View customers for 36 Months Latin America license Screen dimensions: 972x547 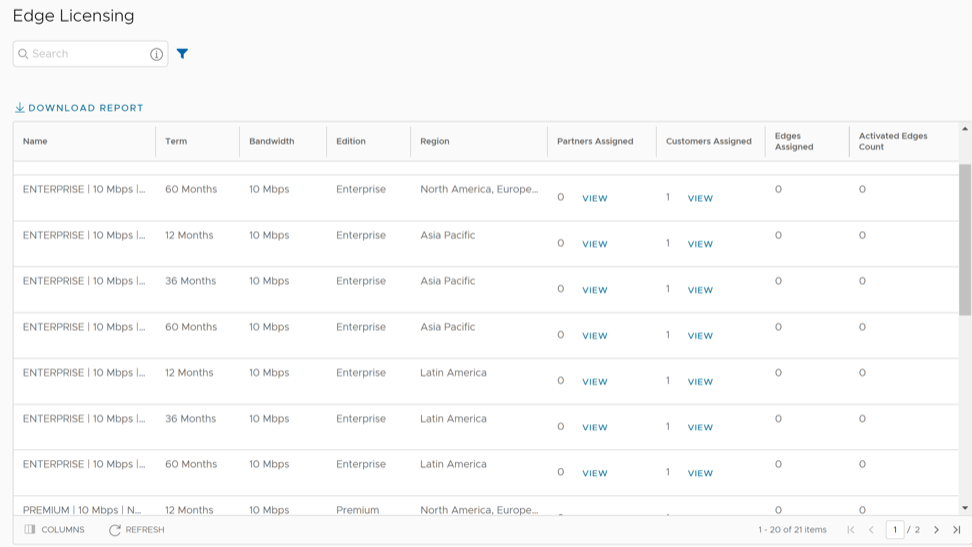point(700,428)
